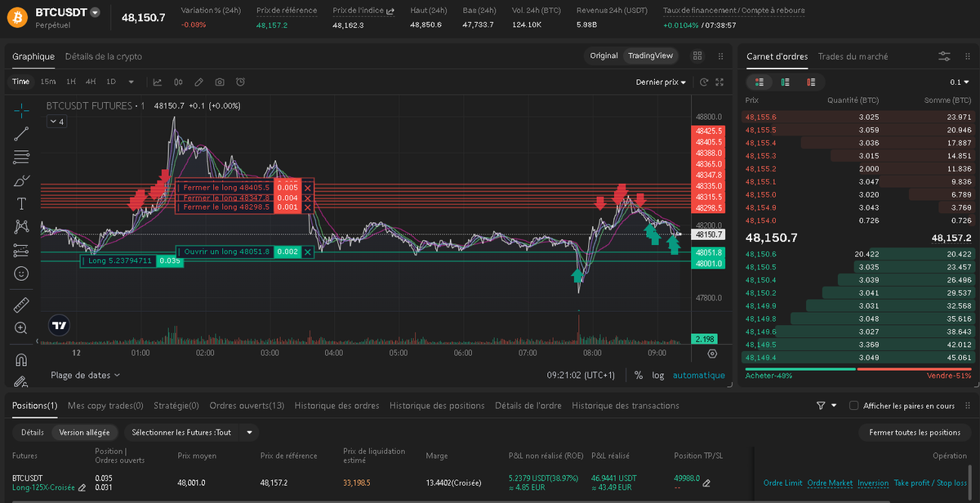Open the chart patterns tool
This screenshot has height=503, width=980.
click(x=21, y=227)
